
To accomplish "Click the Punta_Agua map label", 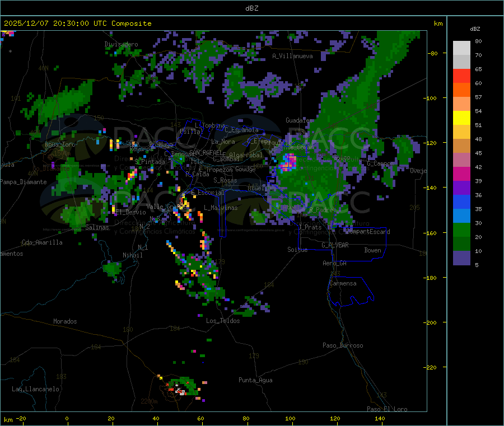I will click(255, 381).
